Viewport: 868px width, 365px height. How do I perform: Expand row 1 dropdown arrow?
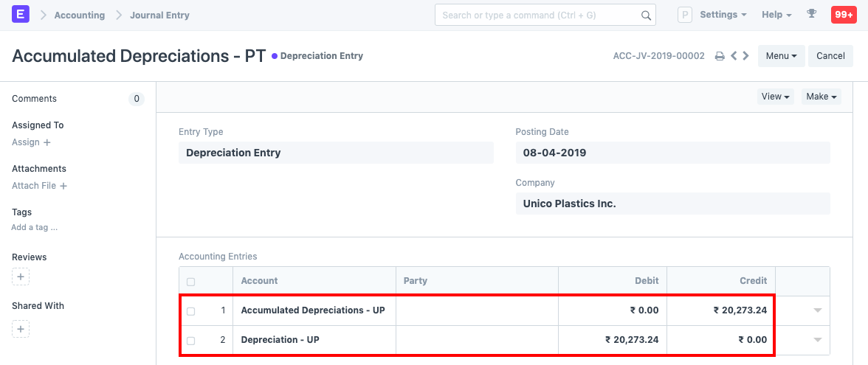817,311
